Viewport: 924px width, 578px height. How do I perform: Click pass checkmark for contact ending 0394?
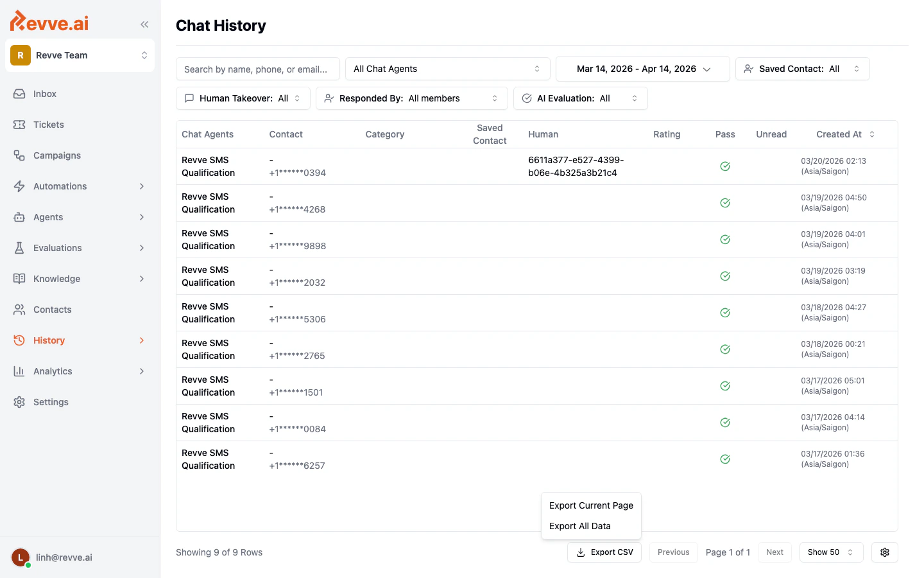pyautogui.click(x=725, y=166)
